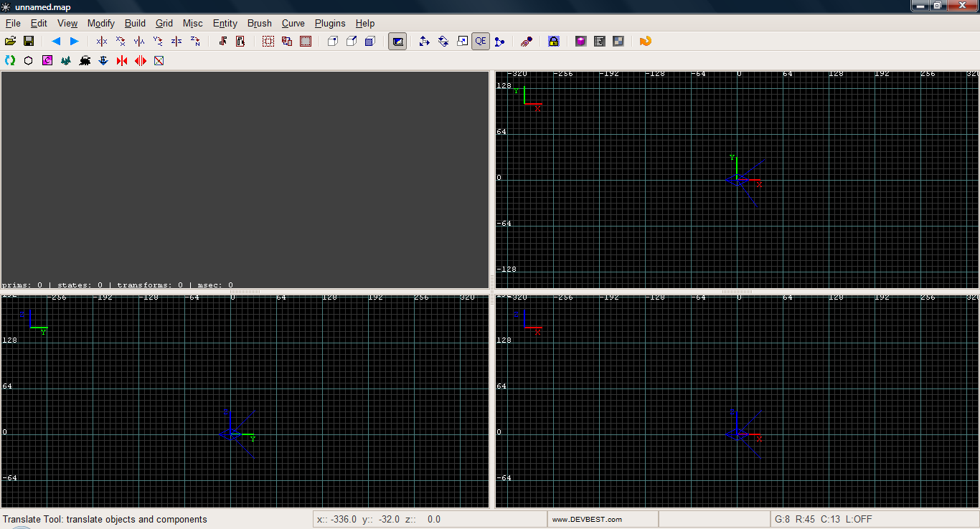This screenshot has width=980, height=529.
Task: Toggle Texture Lock padlock icon
Action: tap(554, 42)
